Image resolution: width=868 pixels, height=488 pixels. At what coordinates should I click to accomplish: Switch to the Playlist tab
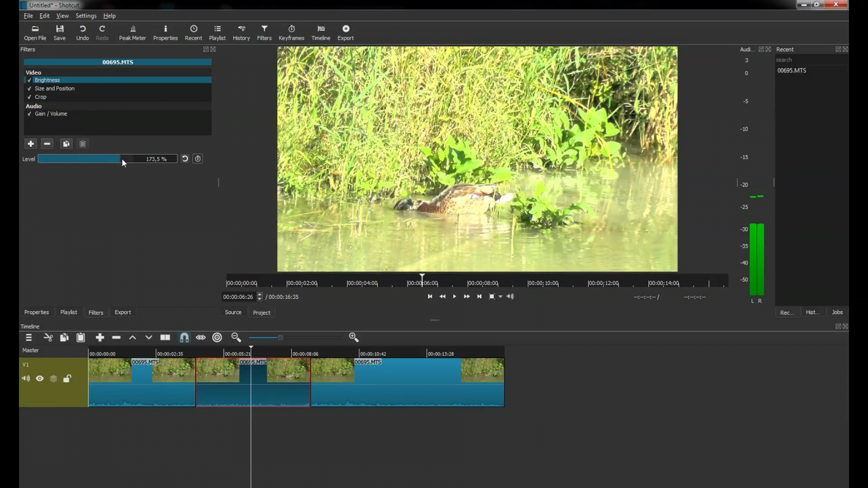(x=68, y=312)
